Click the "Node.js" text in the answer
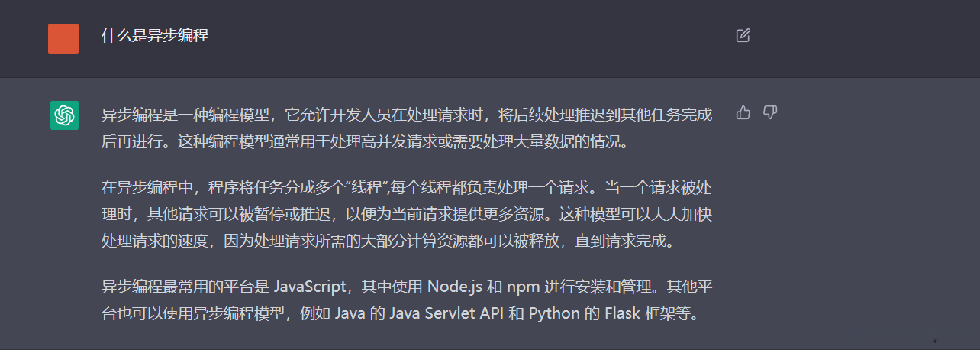Viewport: 980px width, 350px height. [x=453, y=287]
